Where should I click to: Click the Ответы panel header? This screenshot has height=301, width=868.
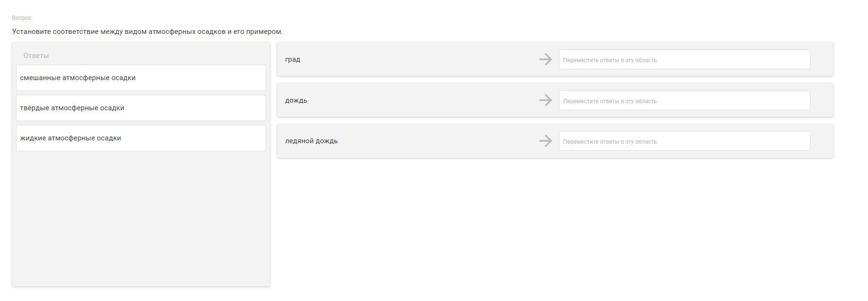[x=36, y=56]
